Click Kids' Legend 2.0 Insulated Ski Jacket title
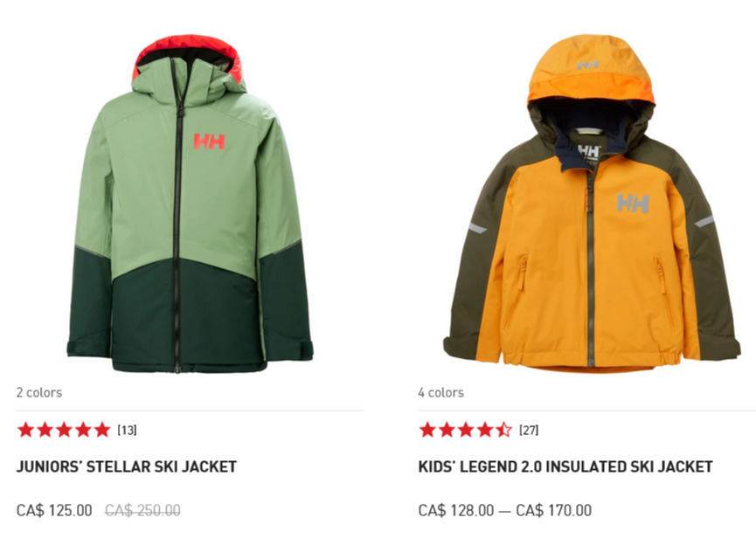 [x=565, y=466]
